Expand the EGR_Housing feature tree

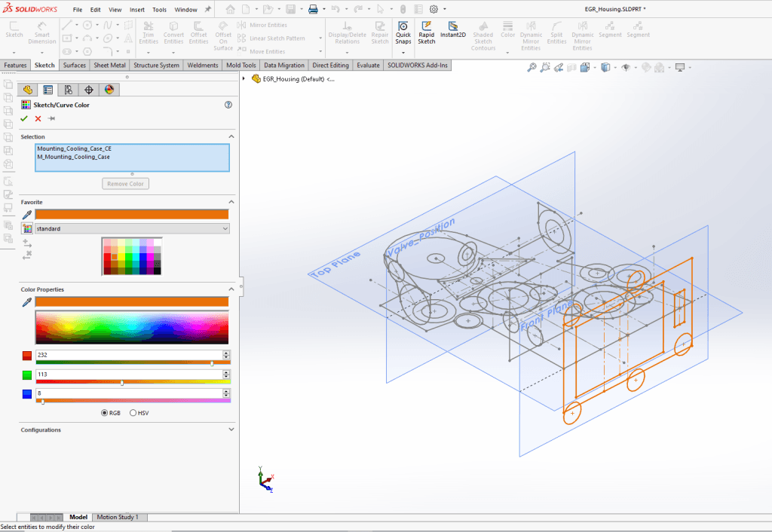pyautogui.click(x=244, y=78)
